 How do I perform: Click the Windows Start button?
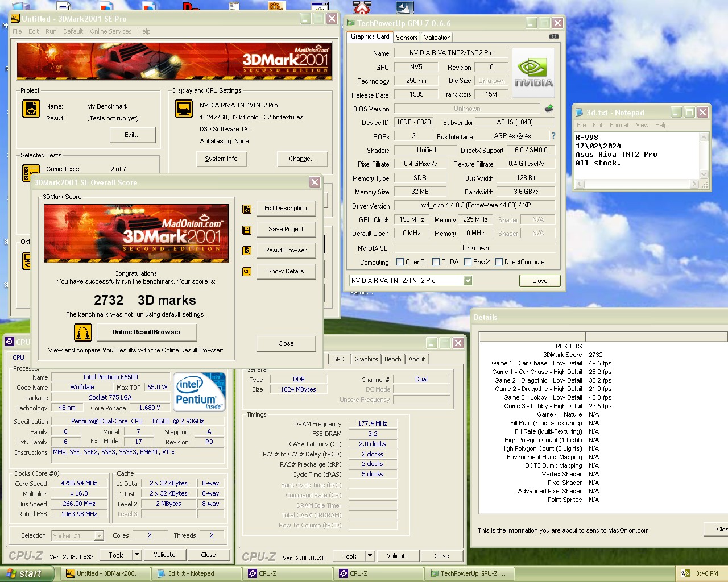click(x=27, y=573)
